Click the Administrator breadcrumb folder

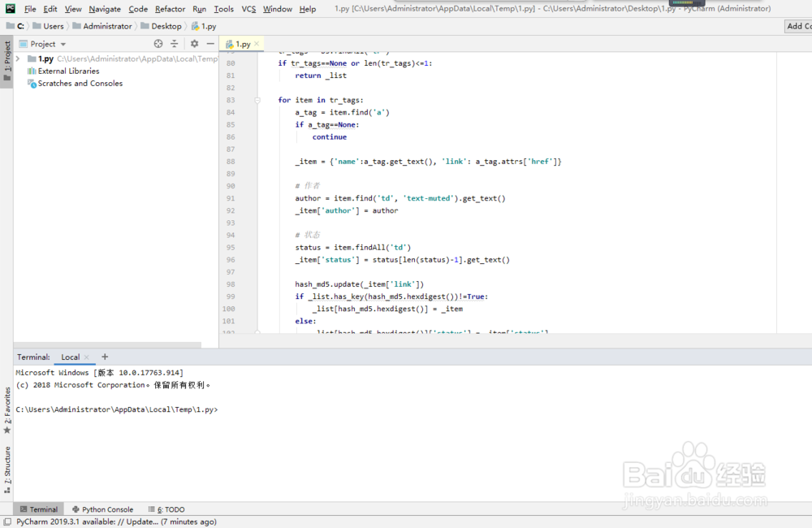coord(102,26)
